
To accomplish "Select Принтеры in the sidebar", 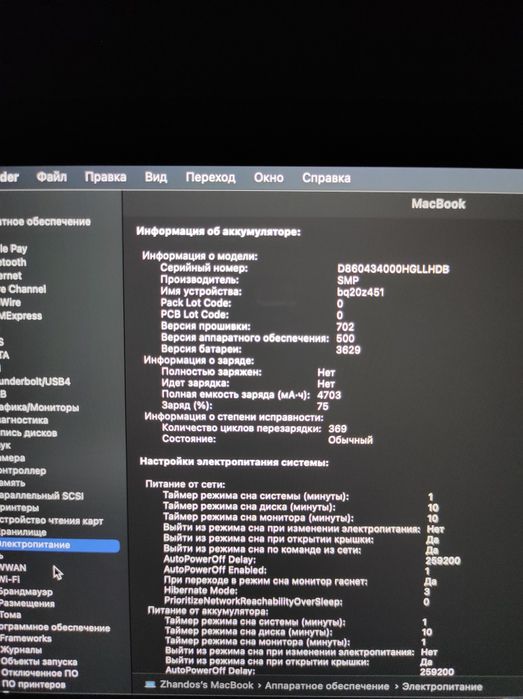I will click(19, 507).
